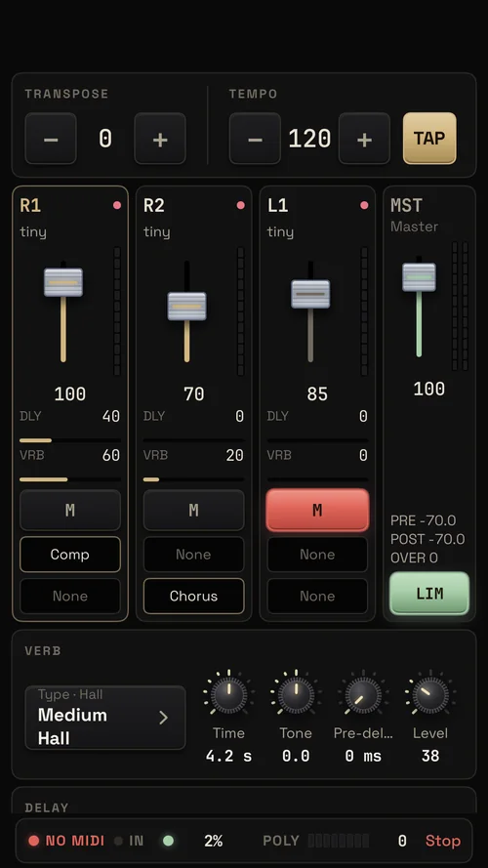Adjust the R1 VRB send slider
The height and width of the screenshot is (868, 488).
click(70, 479)
